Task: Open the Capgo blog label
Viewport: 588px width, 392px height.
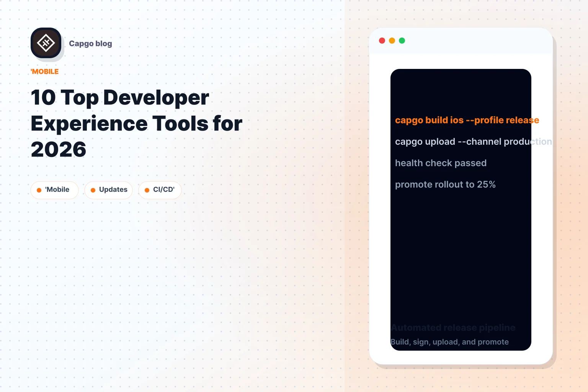Action: (x=90, y=44)
